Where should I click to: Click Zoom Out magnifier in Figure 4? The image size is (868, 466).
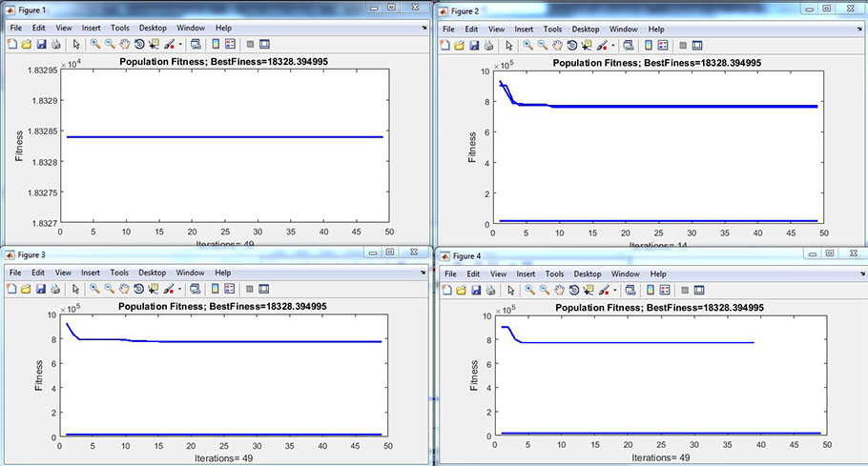(x=544, y=289)
